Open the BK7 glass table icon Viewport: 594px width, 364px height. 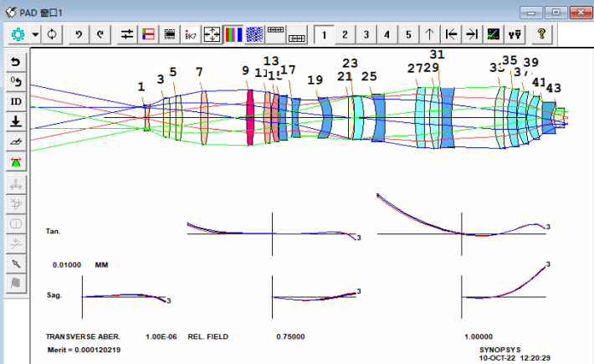pos(191,35)
